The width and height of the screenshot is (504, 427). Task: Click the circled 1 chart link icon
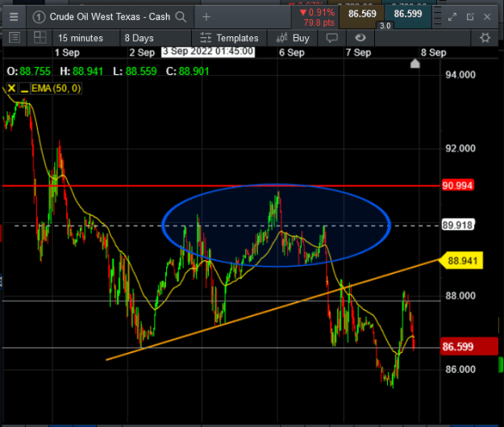tap(39, 17)
